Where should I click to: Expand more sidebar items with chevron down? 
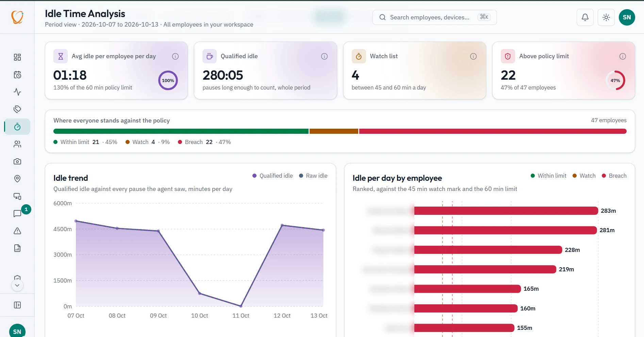[17, 285]
